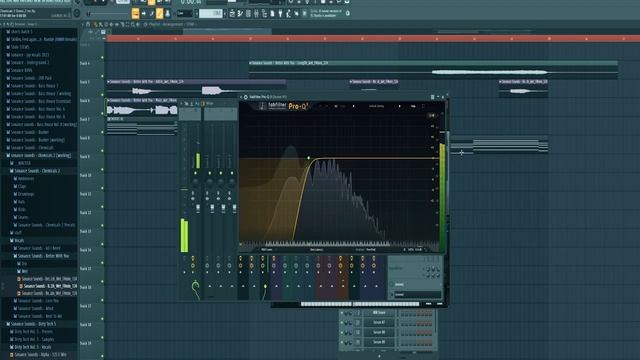Viewport: 640px width, 360px height.
Task: Click the red playlist timeline bar
Action: click(x=373, y=38)
